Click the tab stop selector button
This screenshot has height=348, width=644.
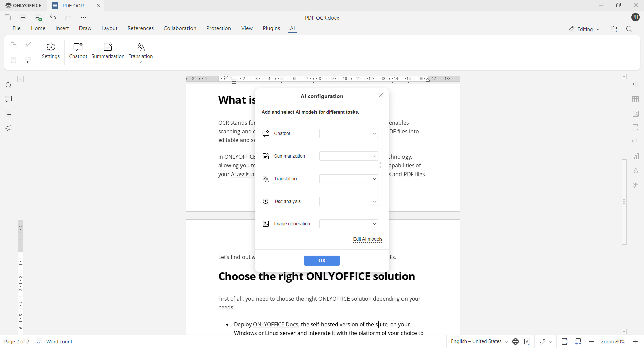[21, 79]
